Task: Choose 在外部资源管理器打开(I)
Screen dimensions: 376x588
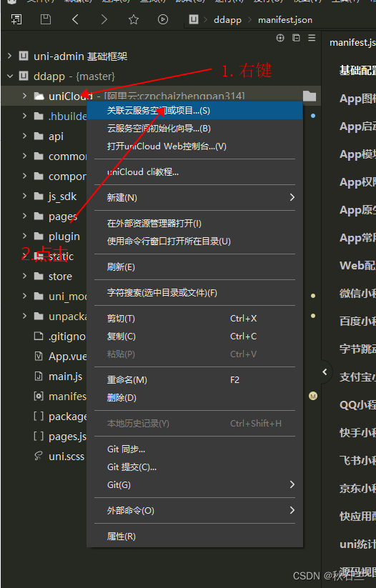Action: (194, 224)
